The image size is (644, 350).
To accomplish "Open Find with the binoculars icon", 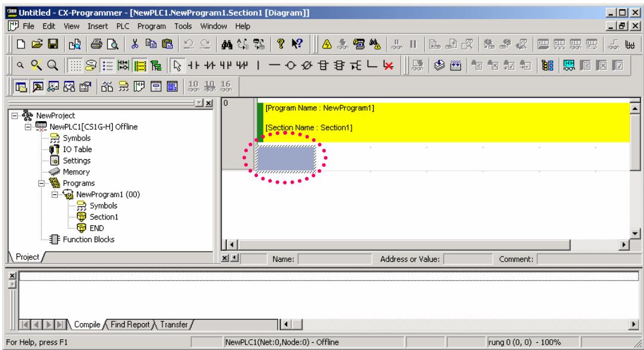I will pyautogui.click(x=227, y=44).
